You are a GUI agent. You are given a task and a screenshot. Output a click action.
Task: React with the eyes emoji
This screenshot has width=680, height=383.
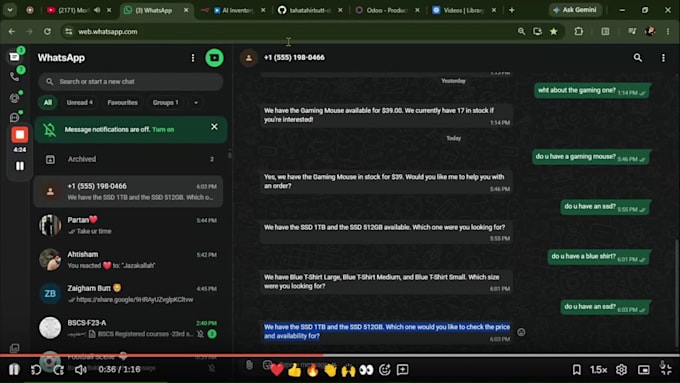[366, 370]
